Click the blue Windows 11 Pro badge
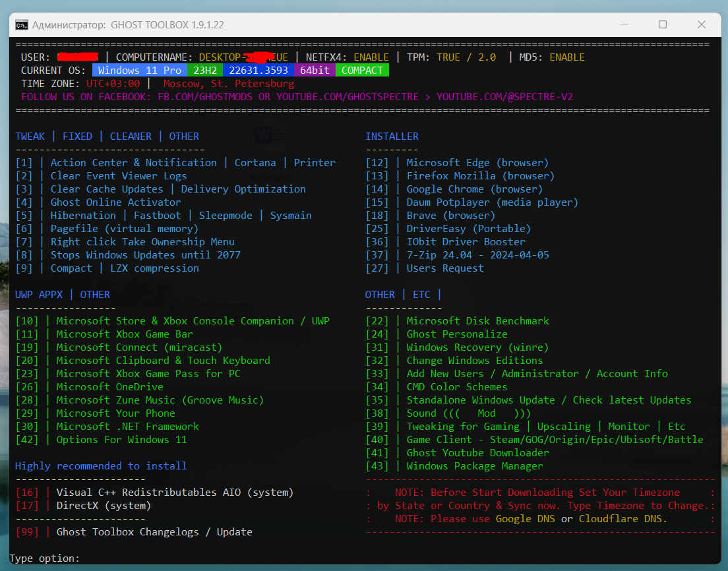This screenshot has width=728, height=571. point(139,71)
